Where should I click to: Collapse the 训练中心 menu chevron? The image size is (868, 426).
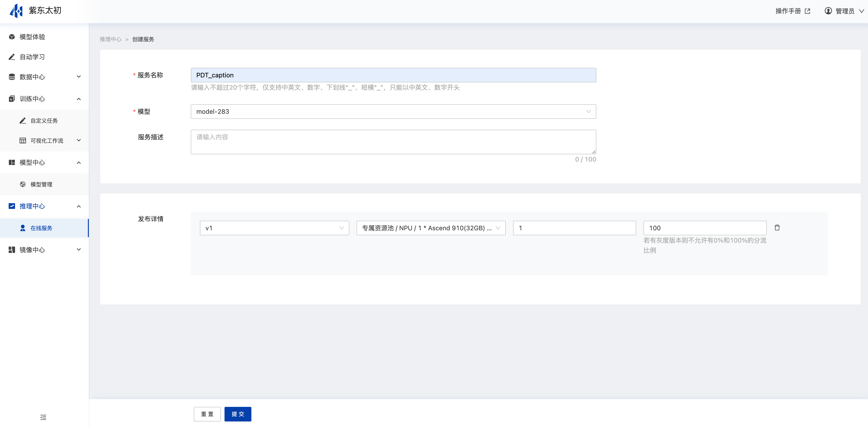[x=79, y=99]
